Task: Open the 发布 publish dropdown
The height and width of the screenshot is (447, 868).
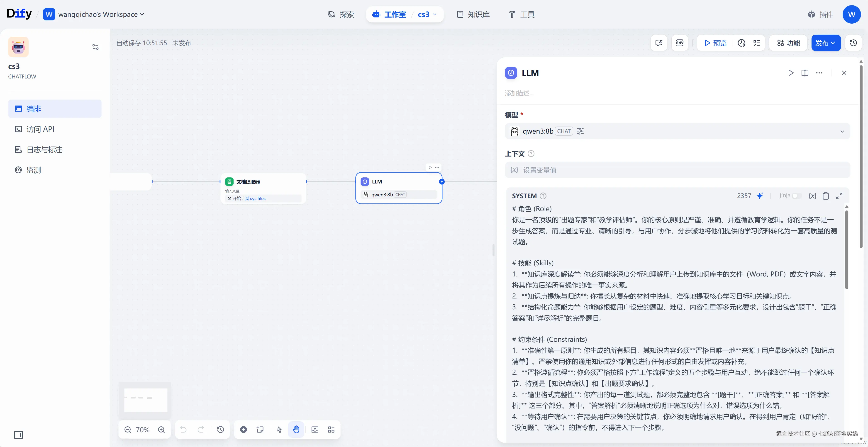Action: tap(826, 43)
